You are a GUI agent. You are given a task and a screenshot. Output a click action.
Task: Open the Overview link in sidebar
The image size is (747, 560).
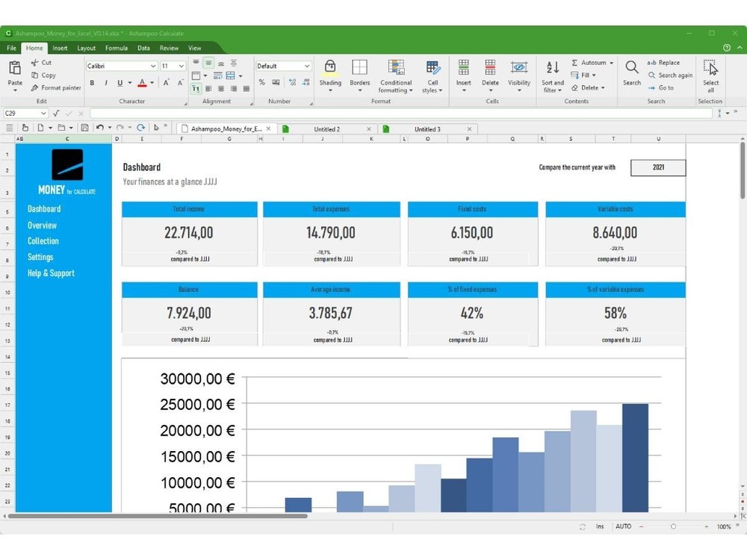(42, 225)
